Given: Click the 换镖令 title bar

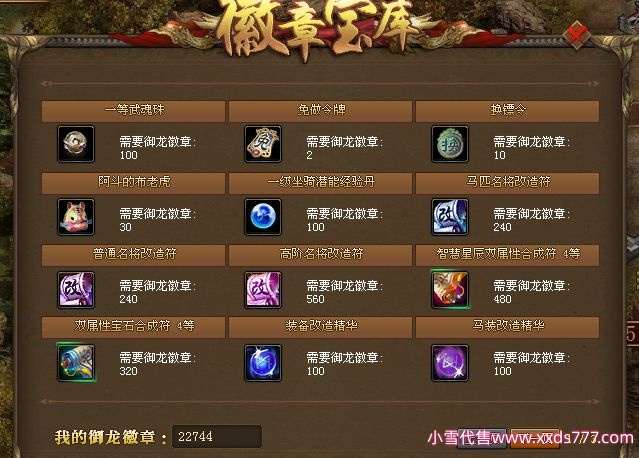Looking at the screenshot, I should pos(507,111).
